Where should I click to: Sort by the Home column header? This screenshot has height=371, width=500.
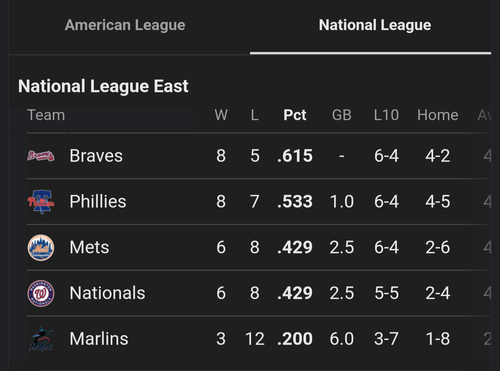pos(438,115)
